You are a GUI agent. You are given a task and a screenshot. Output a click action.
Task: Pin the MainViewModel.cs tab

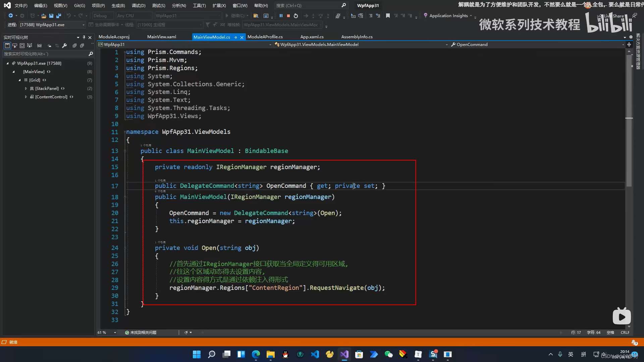click(x=235, y=37)
